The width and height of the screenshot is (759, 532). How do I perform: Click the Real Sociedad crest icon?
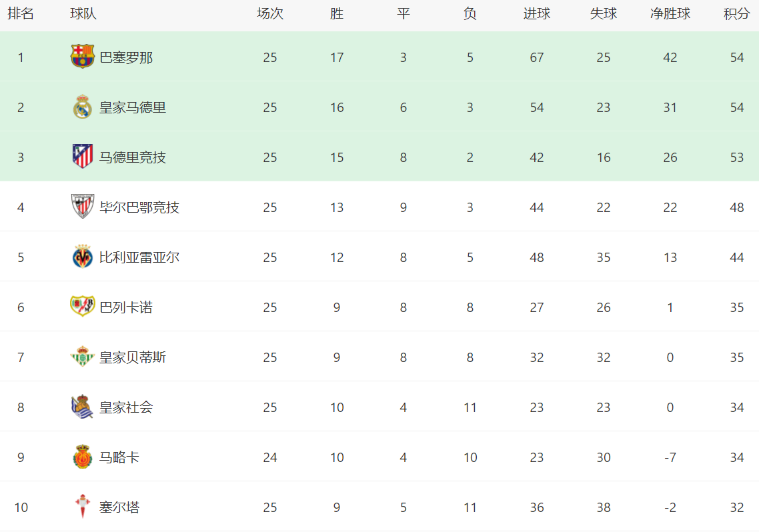click(83, 407)
